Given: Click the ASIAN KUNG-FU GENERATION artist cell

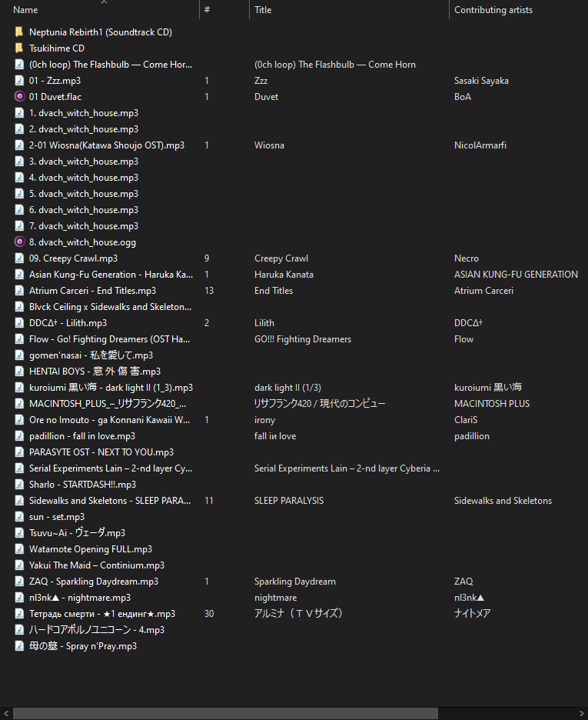Looking at the screenshot, I should 516,275.
